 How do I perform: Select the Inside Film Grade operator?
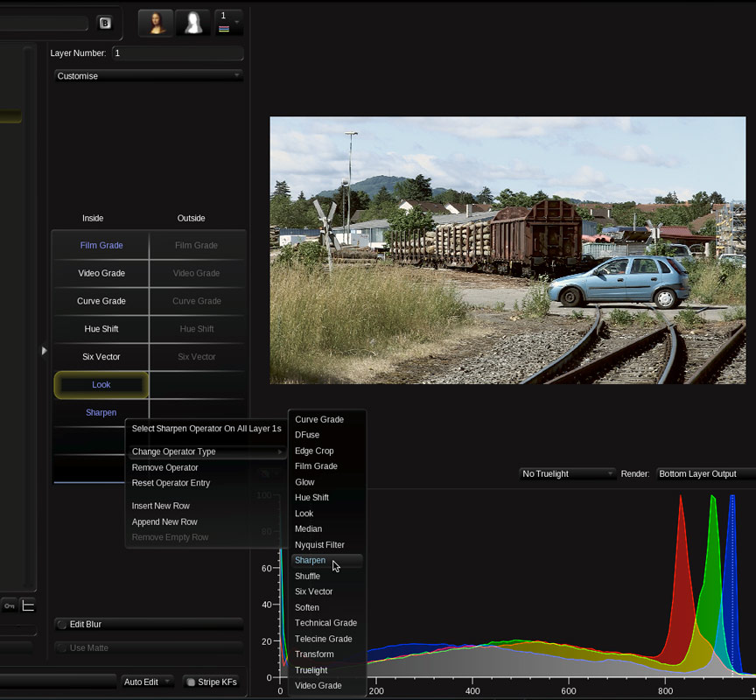click(101, 246)
